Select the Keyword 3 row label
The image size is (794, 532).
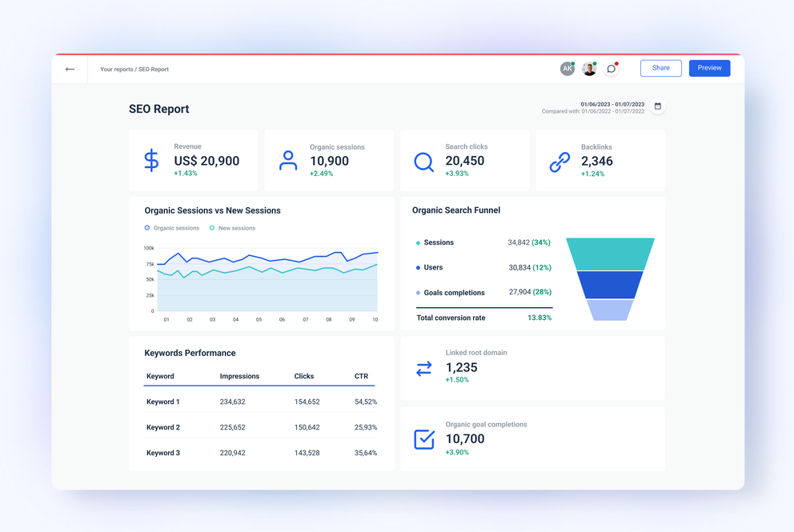(x=163, y=453)
